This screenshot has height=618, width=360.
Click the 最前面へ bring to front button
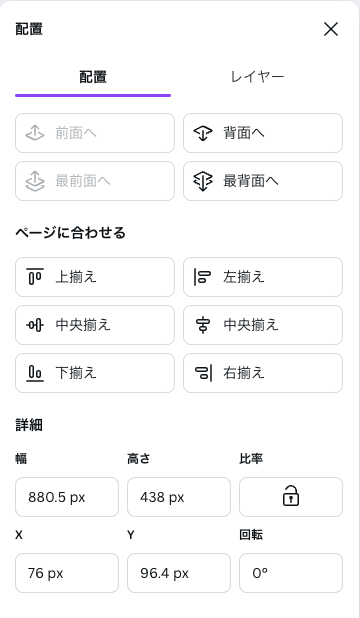pos(95,181)
